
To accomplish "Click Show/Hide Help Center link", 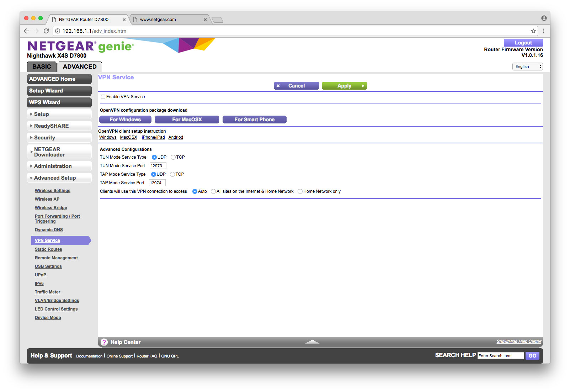I will pos(519,341).
